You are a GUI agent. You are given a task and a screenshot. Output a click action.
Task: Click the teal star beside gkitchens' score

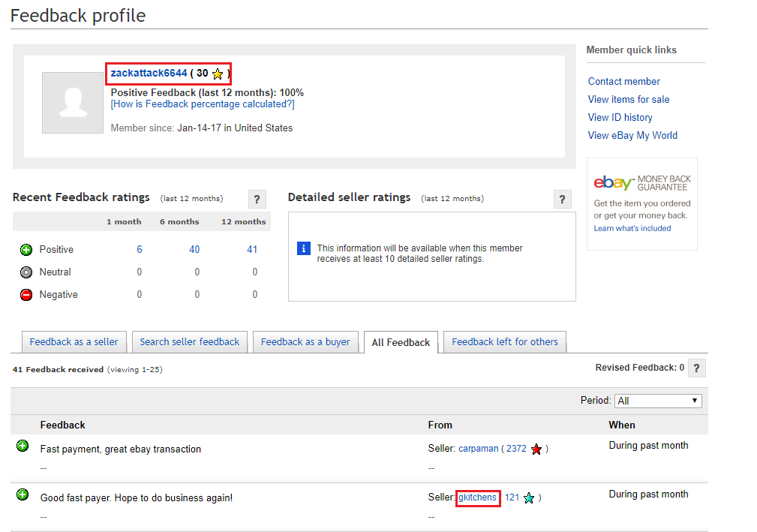(529, 497)
